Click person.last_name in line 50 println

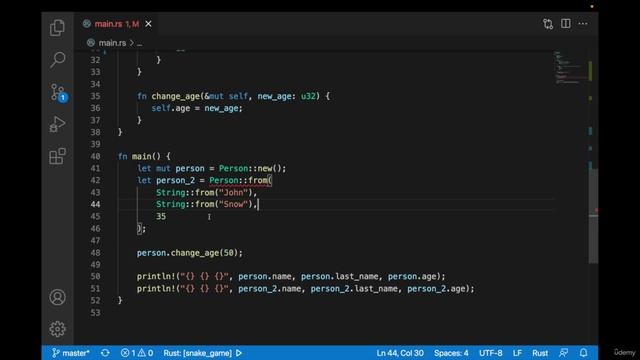click(340, 277)
